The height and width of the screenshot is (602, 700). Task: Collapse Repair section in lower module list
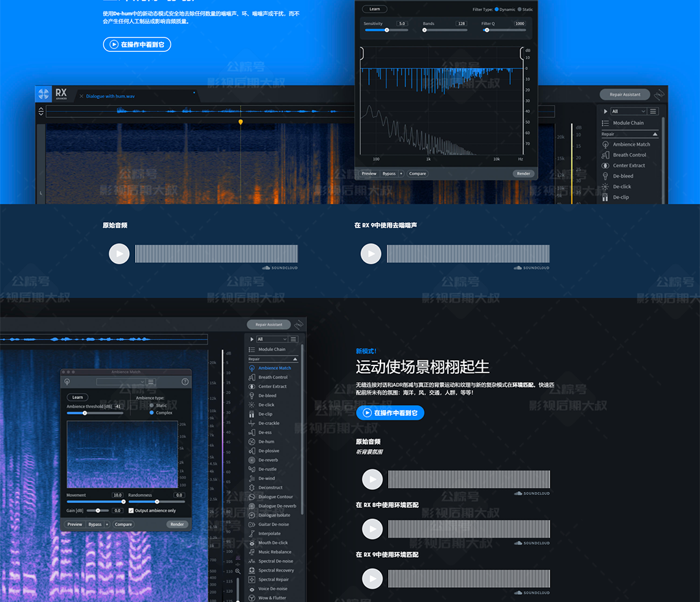(x=295, y=359)
